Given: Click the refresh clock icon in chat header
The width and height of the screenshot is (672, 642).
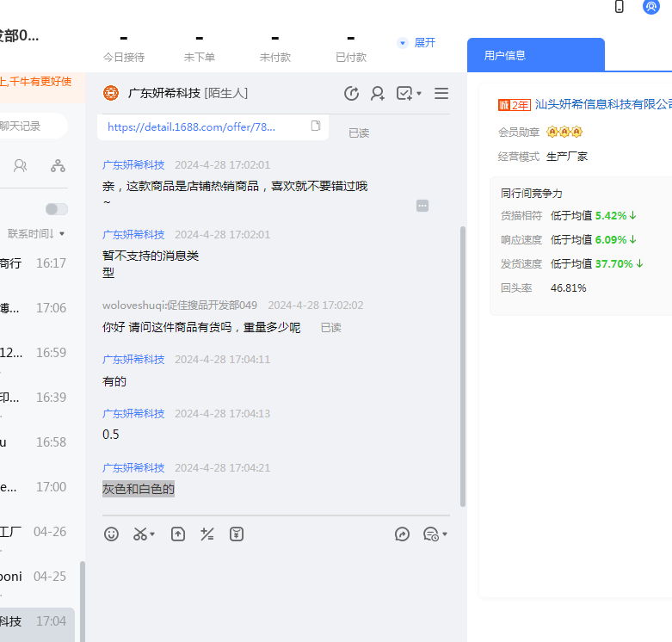Looking at the screenshot, I should (351, 94).
